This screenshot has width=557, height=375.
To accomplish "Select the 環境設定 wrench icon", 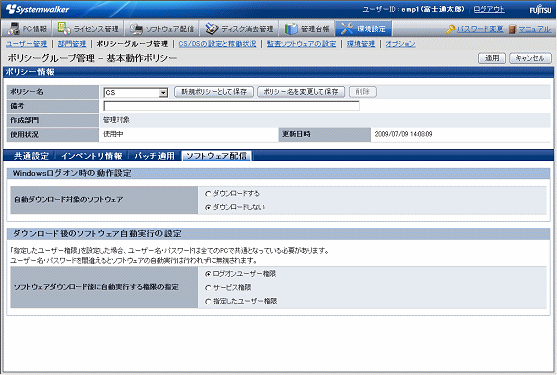I will [347, 28].
